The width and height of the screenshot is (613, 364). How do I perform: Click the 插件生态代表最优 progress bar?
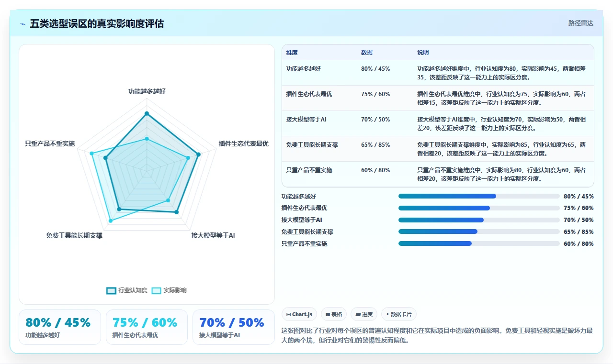pyautogui.click(x=479, y=208)
